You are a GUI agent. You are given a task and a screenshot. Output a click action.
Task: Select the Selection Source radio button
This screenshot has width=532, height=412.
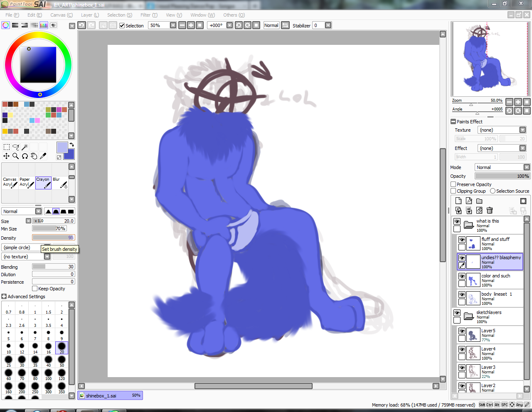(x=493, y=191)
